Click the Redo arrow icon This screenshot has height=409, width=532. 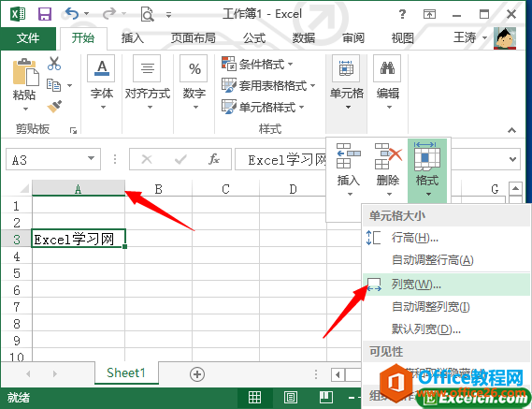coord(109,14)
